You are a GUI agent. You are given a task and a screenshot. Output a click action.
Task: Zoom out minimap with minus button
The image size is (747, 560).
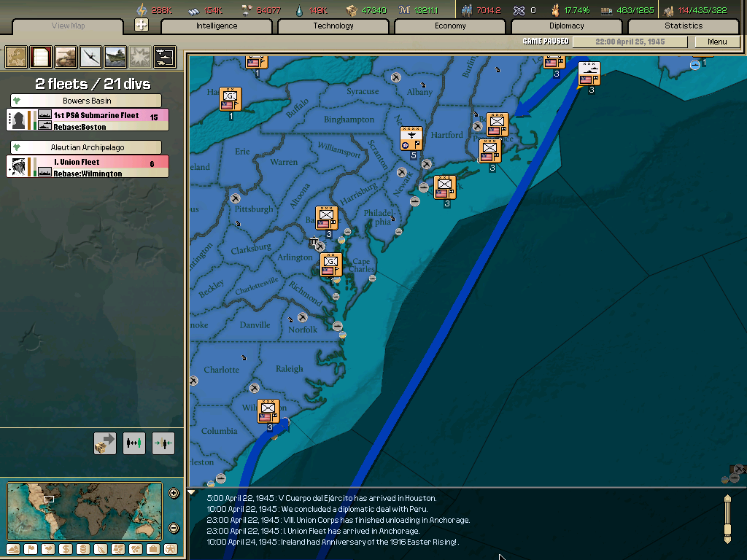click(x=174, y=527)
